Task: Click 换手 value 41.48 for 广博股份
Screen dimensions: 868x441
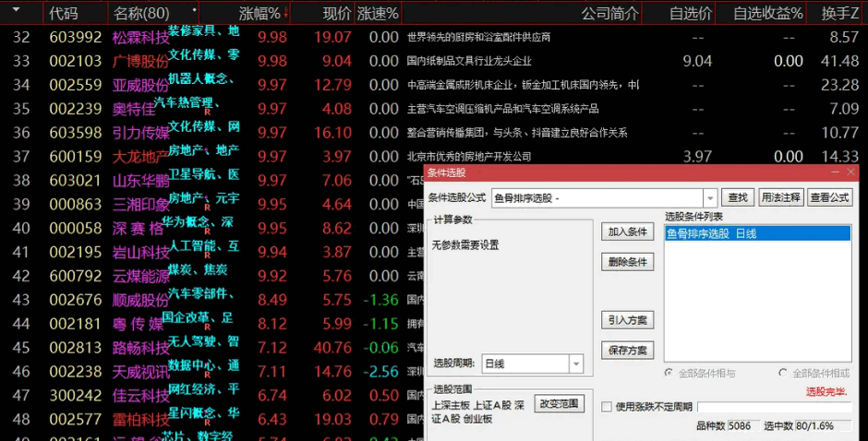Action: pos(839,61)
